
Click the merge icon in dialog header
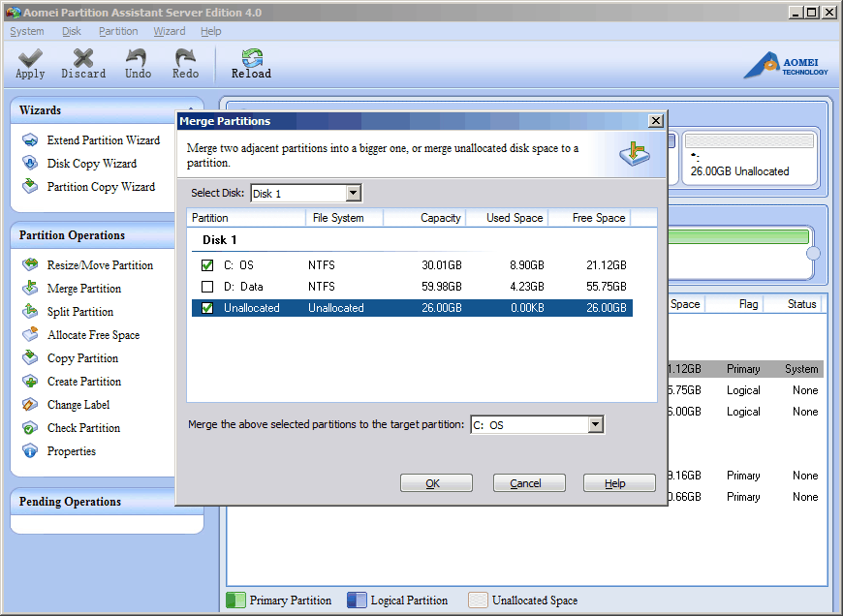pyautogui.click(x=635, y=154)
